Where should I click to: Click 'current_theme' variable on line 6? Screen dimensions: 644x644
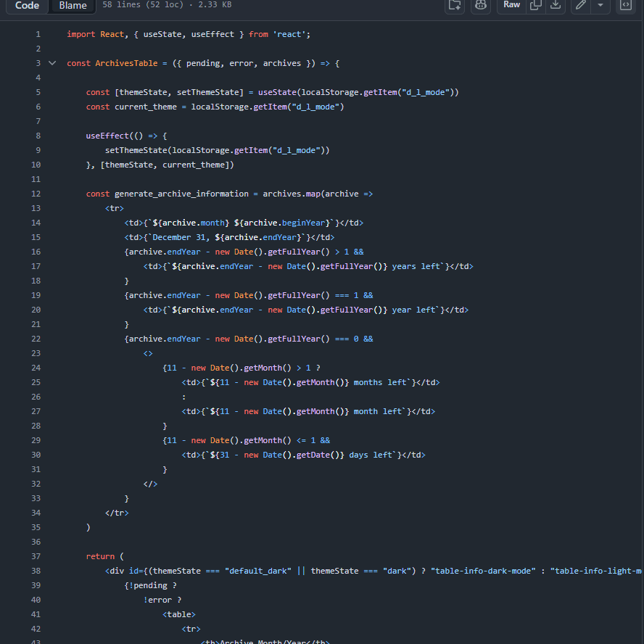[145, 107]
